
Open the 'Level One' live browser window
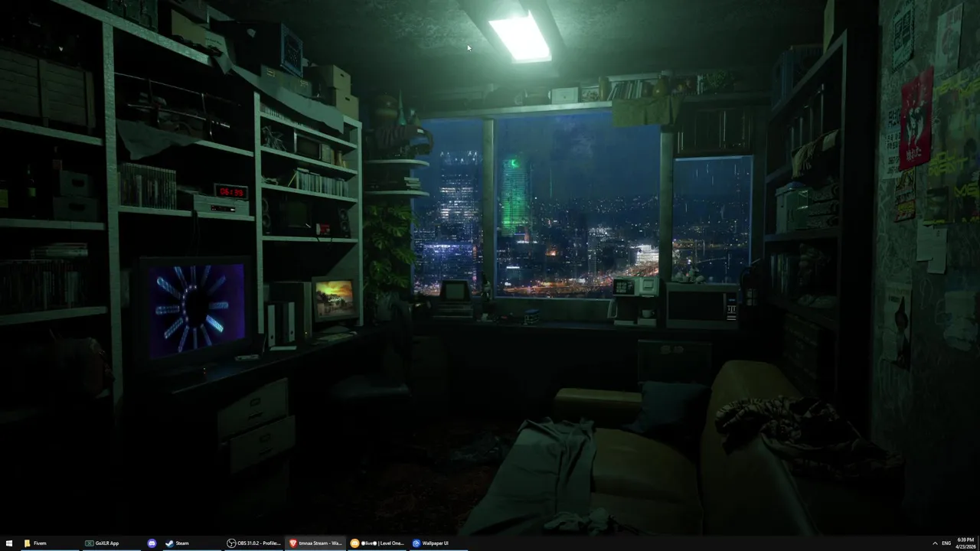[x=377, y=543]
